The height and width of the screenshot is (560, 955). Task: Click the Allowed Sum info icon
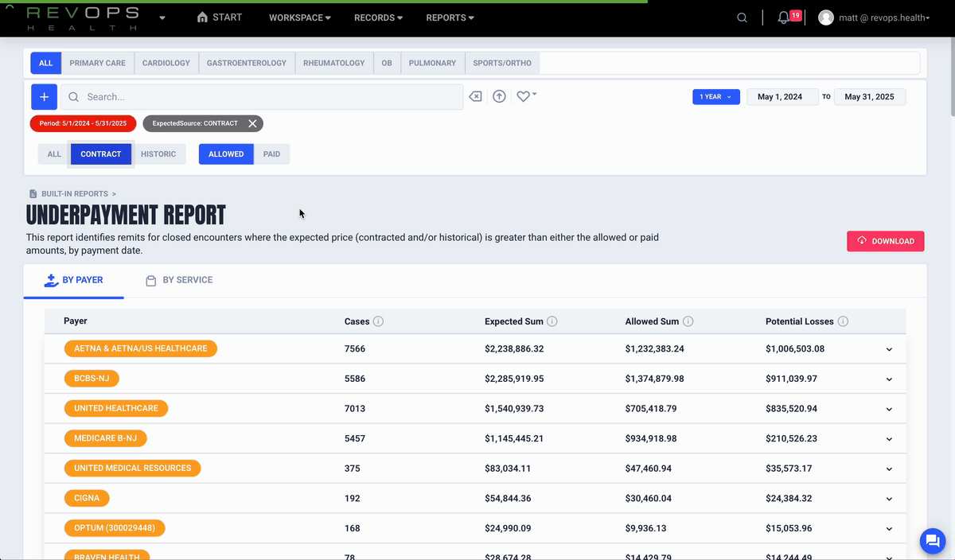tap(688, 321)
